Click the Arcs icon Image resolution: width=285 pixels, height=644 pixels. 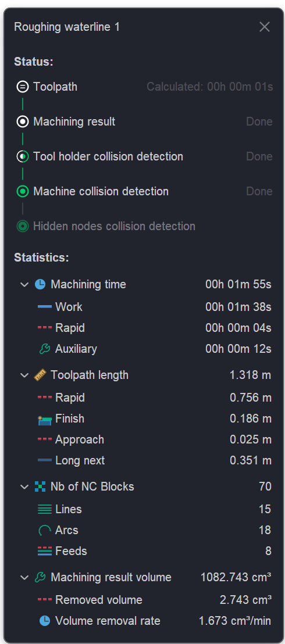(44, 530)
